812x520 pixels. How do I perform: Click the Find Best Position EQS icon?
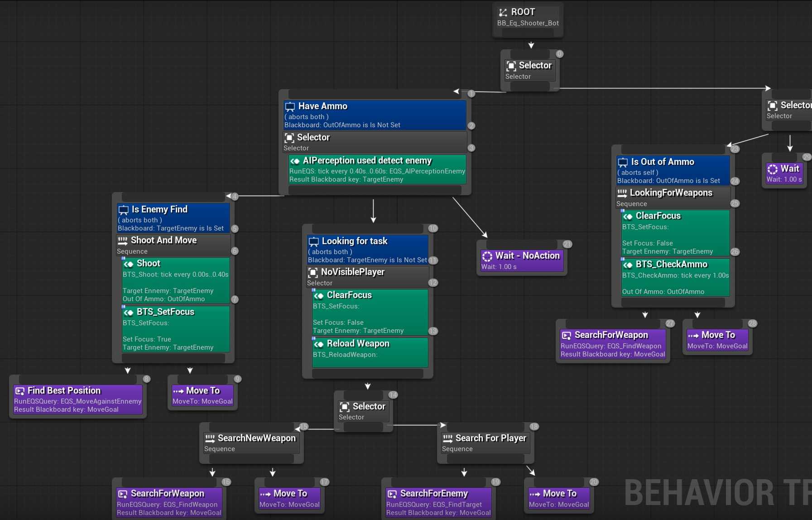(x=19, y=391)
